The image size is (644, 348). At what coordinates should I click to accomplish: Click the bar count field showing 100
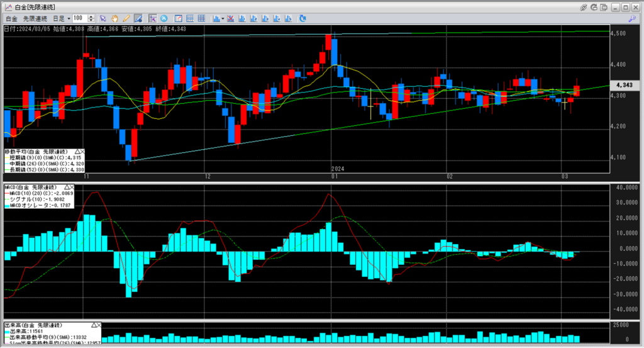pos(80,18)
